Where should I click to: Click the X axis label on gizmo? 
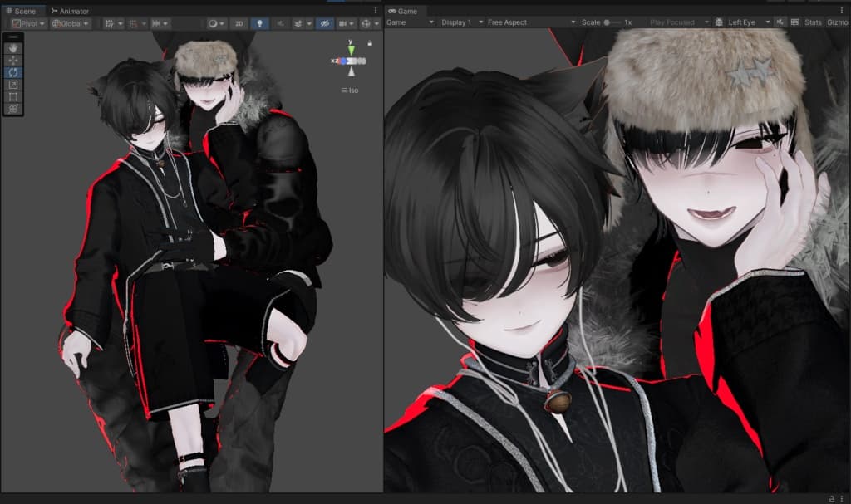(x=332, y=61)
